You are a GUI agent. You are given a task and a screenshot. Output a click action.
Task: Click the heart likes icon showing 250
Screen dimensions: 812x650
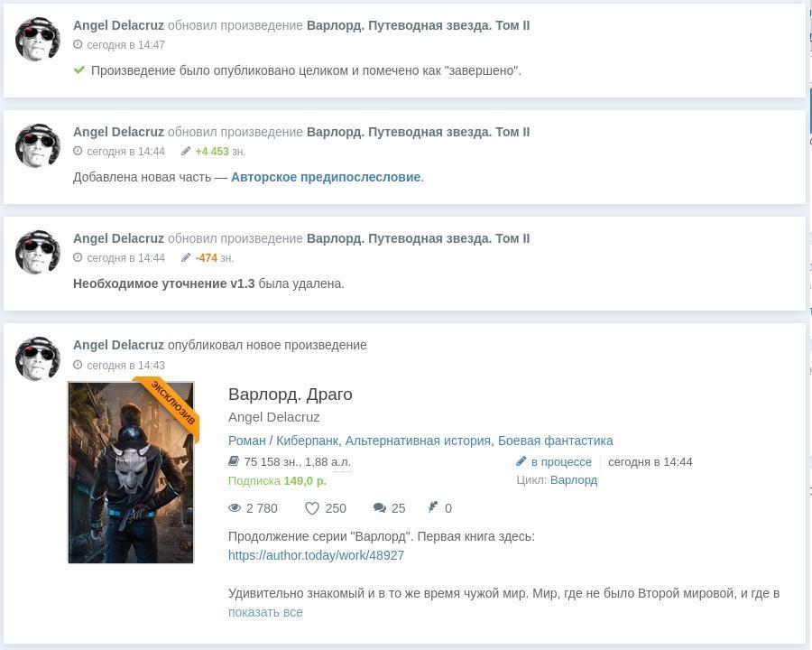point(312,508)
